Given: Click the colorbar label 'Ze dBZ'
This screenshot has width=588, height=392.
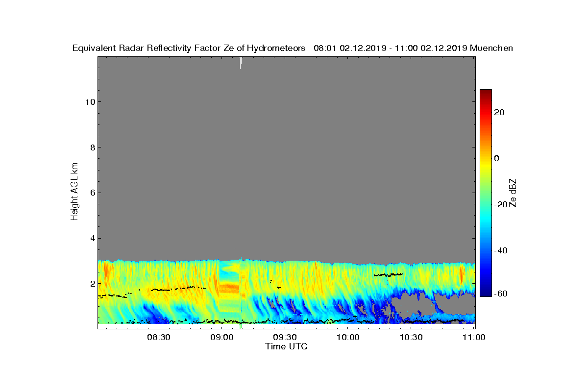Looking at the screenshot, I should click(x=514, y=193).
